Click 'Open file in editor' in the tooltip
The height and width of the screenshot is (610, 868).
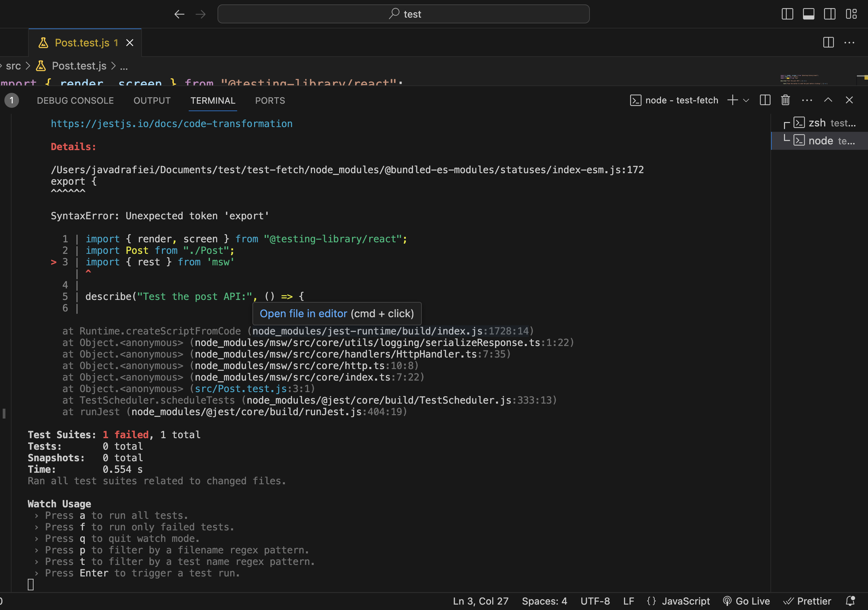(x=303, y=313)
